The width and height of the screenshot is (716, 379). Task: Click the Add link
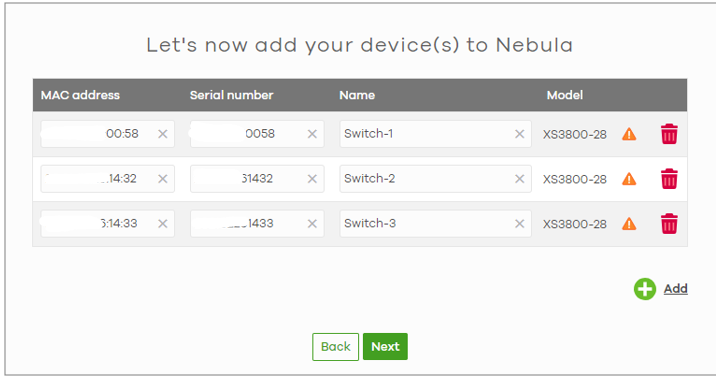pos(675,289)
